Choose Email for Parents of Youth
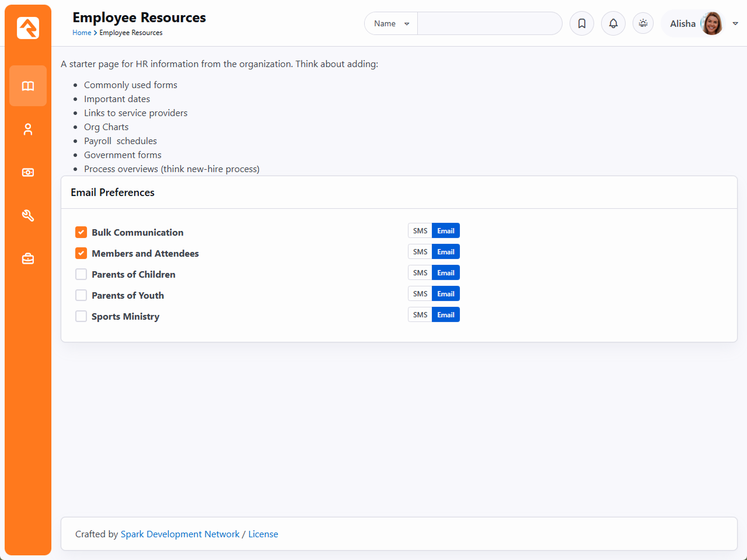The width and height of the screenshot is (747, 560). tap(446, 294)
